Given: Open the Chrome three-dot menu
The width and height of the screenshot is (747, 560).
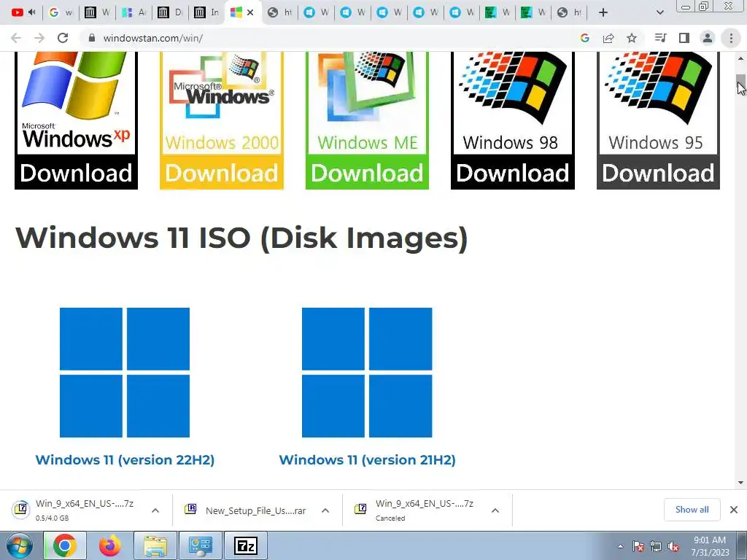Looking at the screenshot, I should pyautogui.click(x=731, y=38).
